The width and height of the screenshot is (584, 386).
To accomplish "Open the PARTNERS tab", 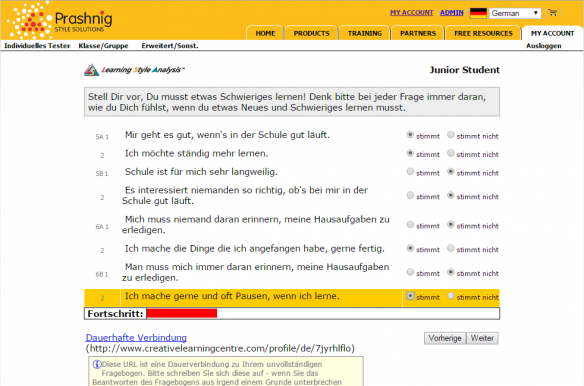I will coord(418,33).
